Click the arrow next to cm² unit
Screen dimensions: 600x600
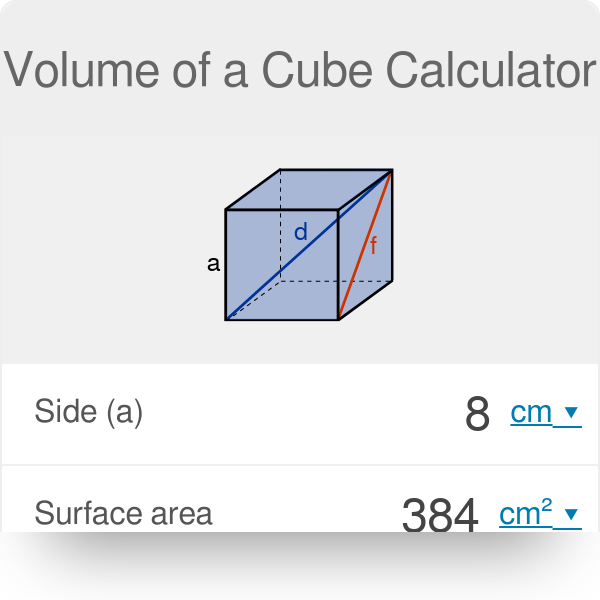tap(571, 514)
